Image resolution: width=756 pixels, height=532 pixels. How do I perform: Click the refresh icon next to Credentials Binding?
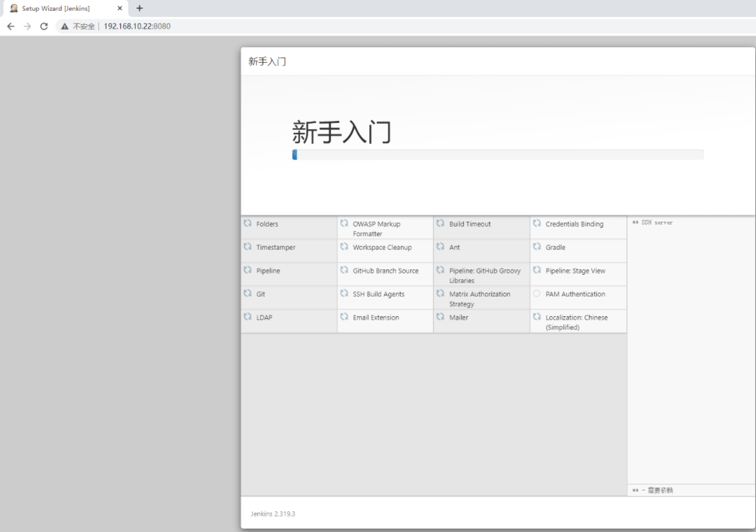537,223
